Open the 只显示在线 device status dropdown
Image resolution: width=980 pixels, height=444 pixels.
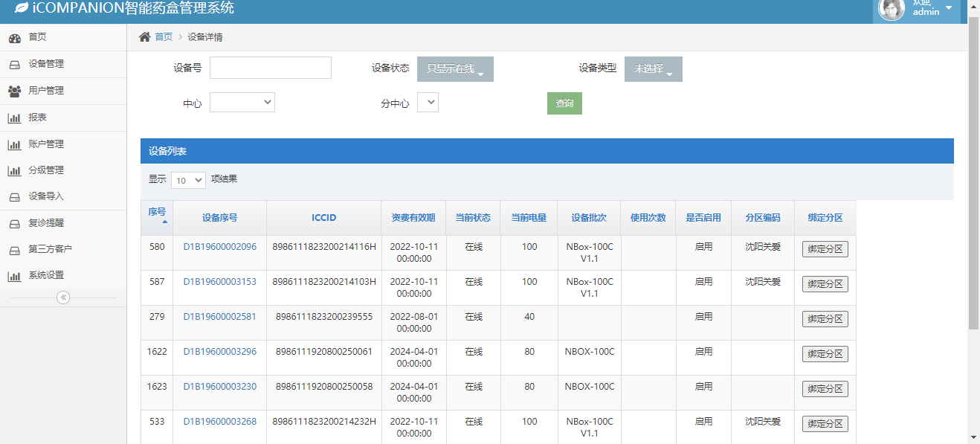[455, 69]
